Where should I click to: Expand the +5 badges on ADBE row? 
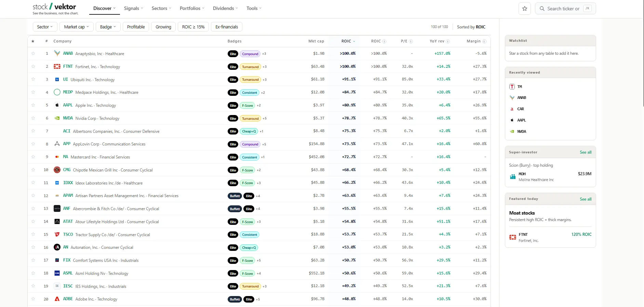click(258, 299)
